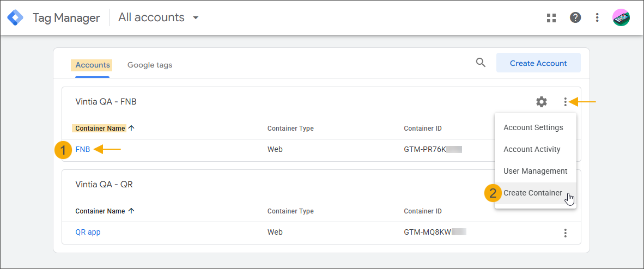Switch to the Google tags tab
The image size is (644, 269).
[150, 65]
